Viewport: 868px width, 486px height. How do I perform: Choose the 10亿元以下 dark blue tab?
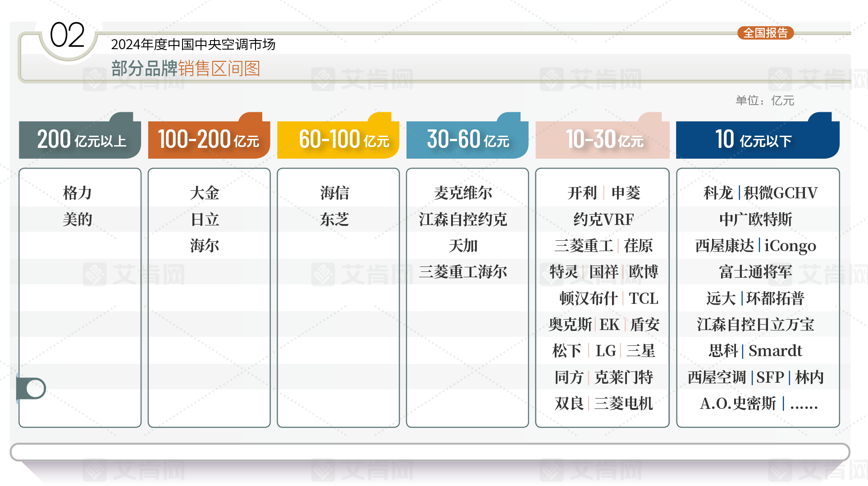[757, 139]
